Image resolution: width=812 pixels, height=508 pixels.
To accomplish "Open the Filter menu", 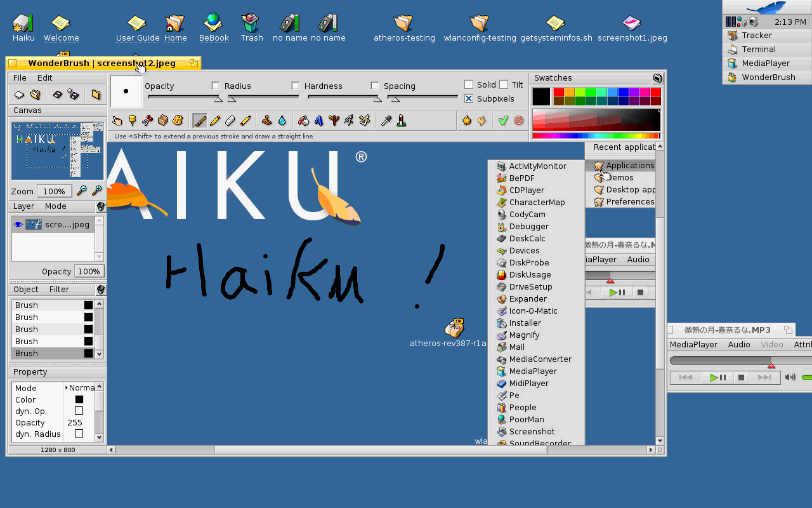I will 60,290.
